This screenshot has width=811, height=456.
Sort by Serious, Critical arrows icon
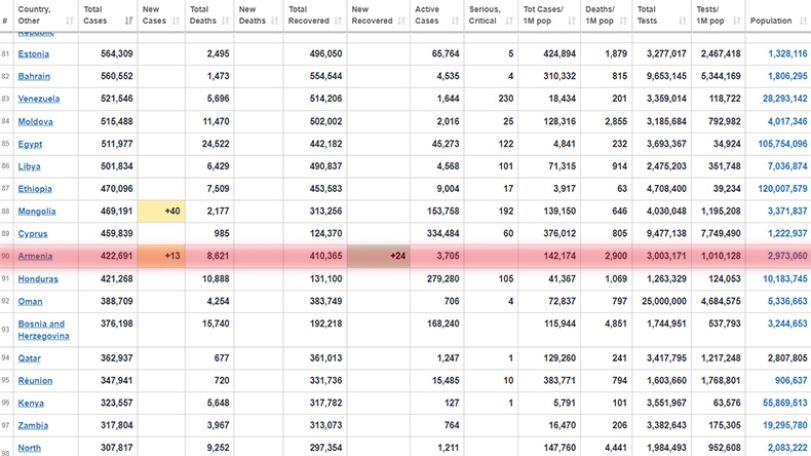pos(509,21)
